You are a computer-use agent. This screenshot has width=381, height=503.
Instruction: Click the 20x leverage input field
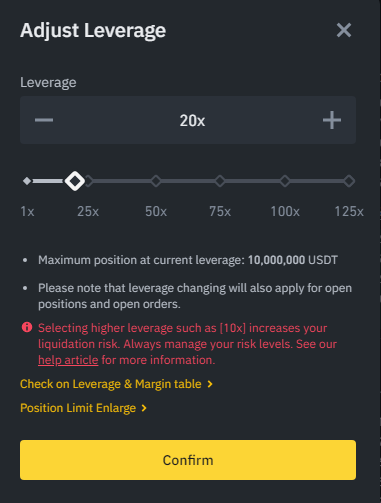[x=192, y=120]
